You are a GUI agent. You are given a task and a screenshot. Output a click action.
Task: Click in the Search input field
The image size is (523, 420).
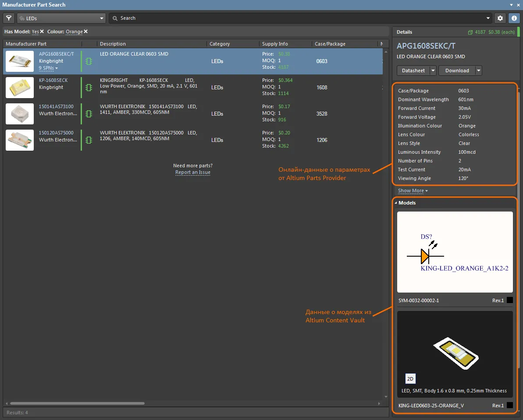pos(298,18)
